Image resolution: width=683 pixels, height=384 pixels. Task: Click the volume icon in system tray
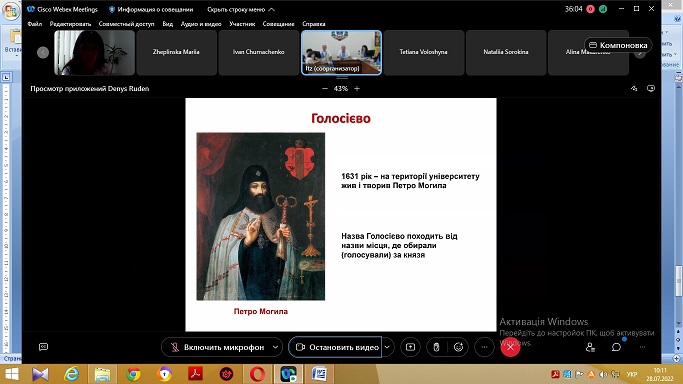coord(603,374)
